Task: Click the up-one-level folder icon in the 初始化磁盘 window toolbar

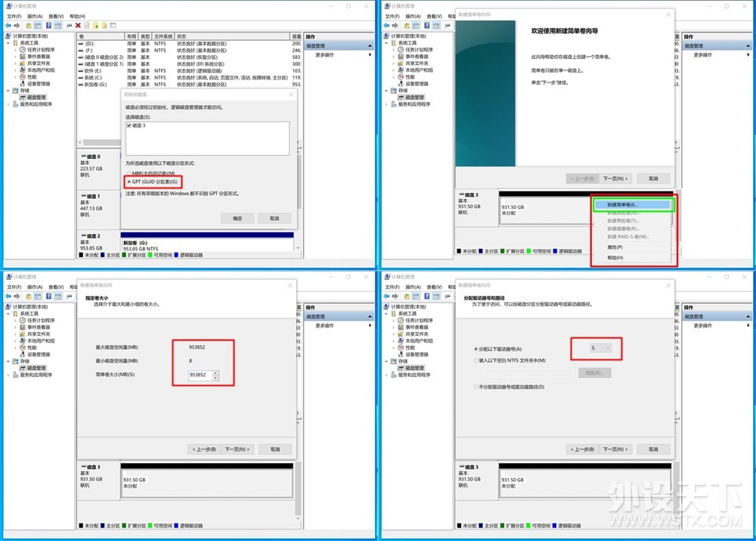Action: click(x=29, y=26)
